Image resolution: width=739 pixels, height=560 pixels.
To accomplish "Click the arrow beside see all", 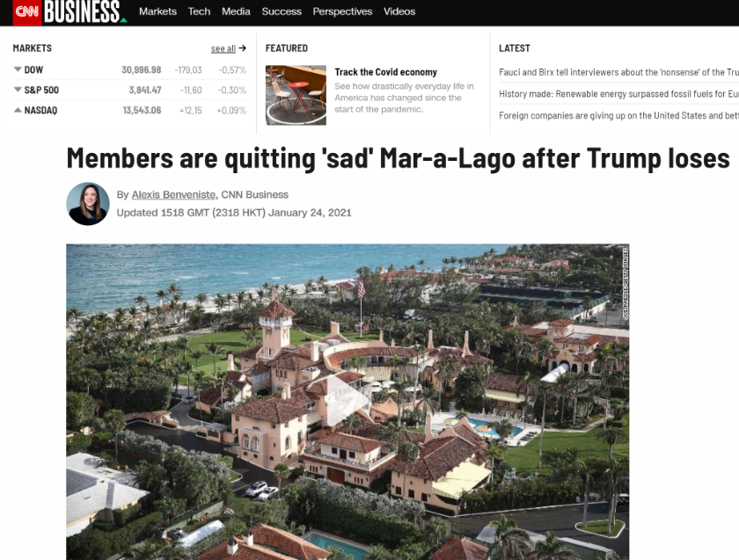I will 242,48.
